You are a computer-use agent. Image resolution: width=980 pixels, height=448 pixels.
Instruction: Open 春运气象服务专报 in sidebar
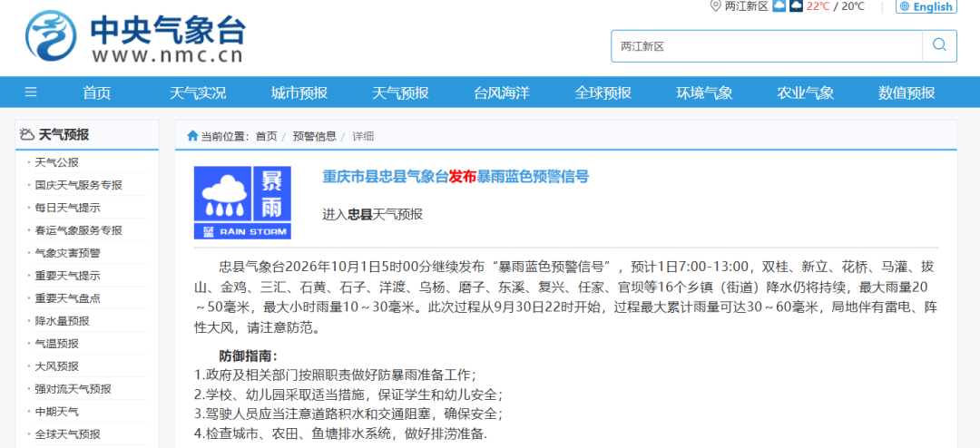click(79, 230)
